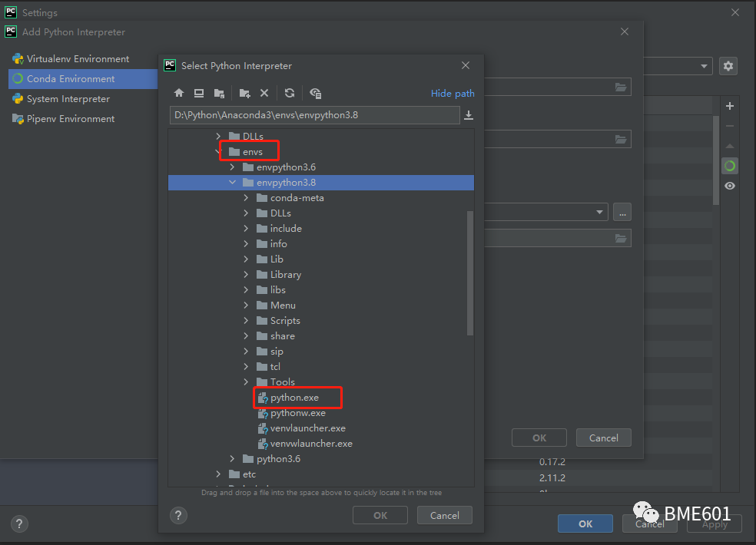
Task: Expand the conda-meta folder
Action: [246, 198]
